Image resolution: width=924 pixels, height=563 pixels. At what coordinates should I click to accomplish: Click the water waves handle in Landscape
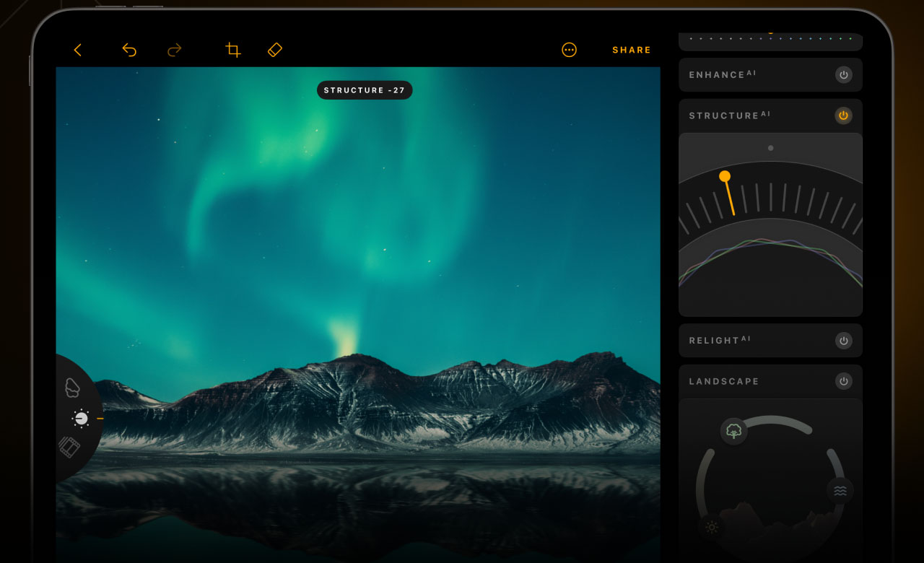(840, 491)
